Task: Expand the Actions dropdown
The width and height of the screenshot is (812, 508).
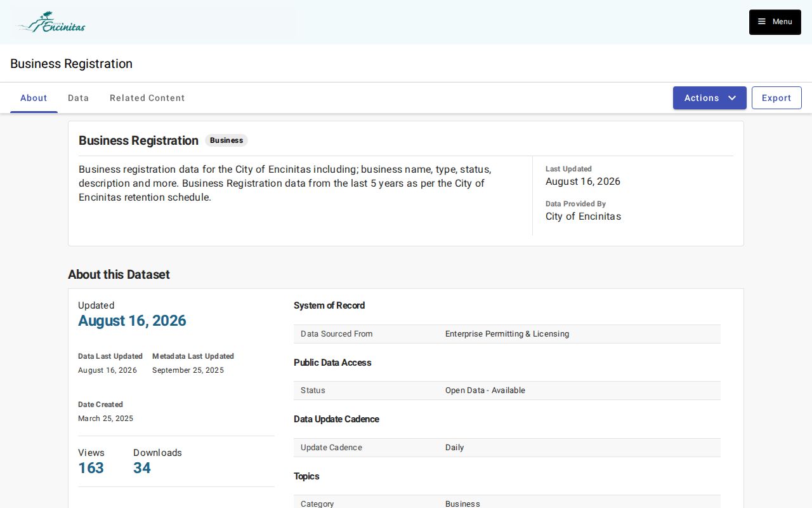Action: [x=710, y=98]
